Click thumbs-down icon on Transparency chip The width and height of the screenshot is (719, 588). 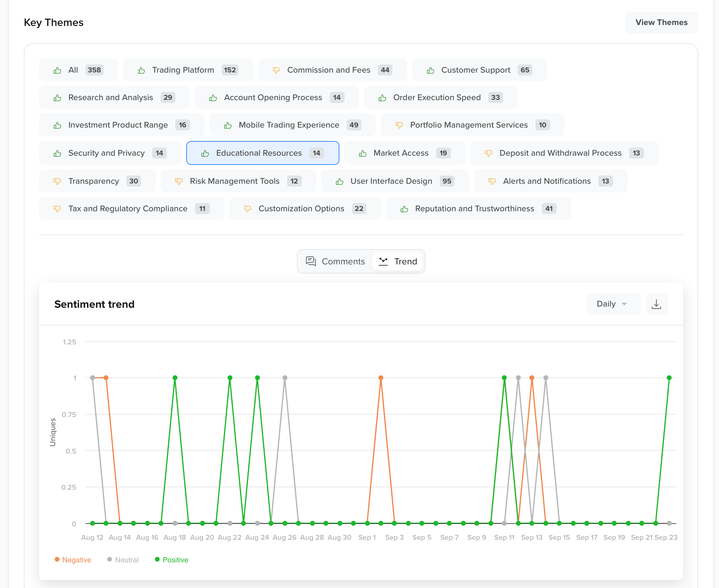[57, 181]
